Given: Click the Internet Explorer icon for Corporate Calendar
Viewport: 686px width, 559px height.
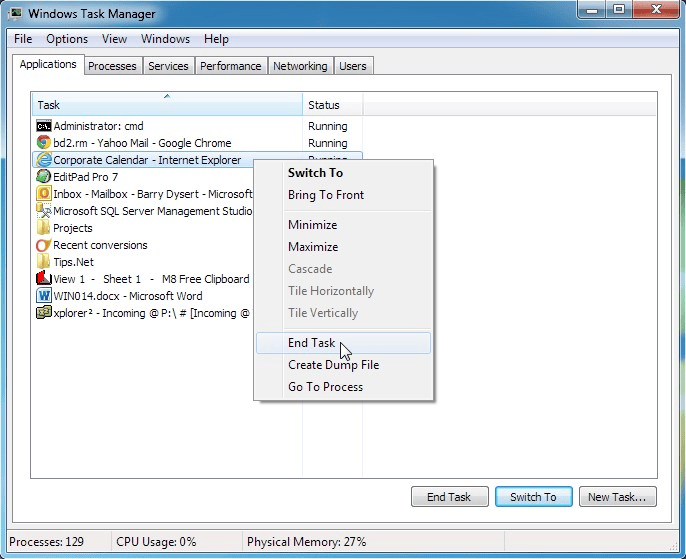Looking at the screenshot, I should [43, 160].
